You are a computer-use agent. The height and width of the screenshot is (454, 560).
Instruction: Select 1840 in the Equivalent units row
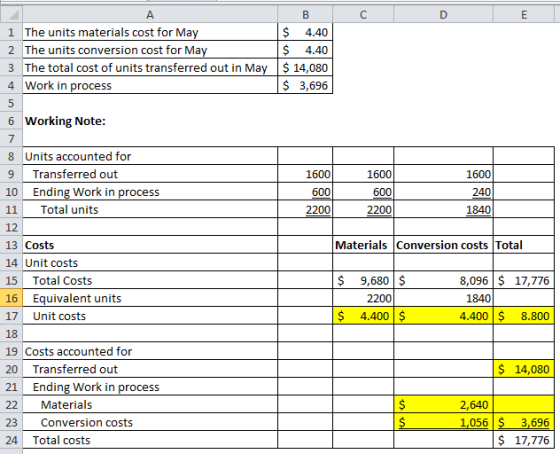pyautogui.click(x=443, y=298)
